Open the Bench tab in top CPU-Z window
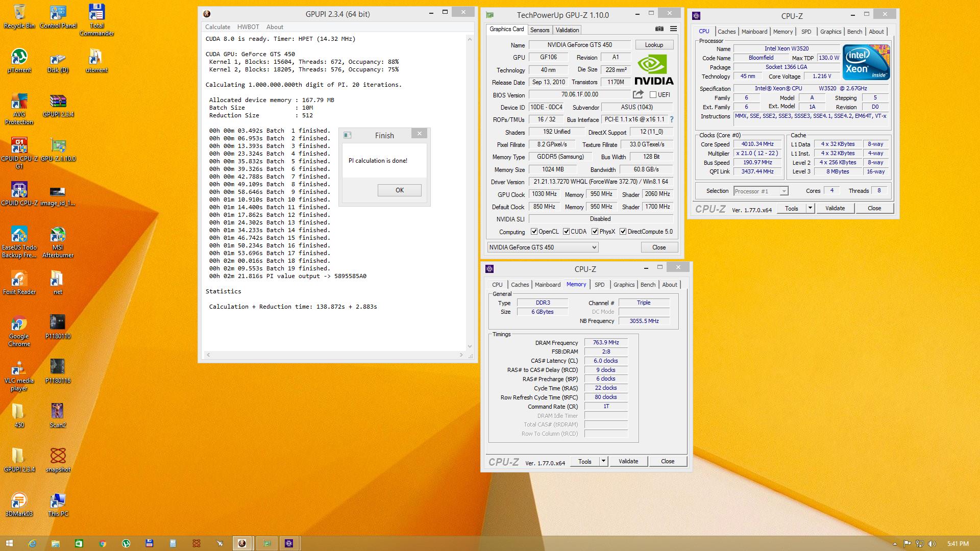Viewport: 980px width, 551px height. click(854, 32)
